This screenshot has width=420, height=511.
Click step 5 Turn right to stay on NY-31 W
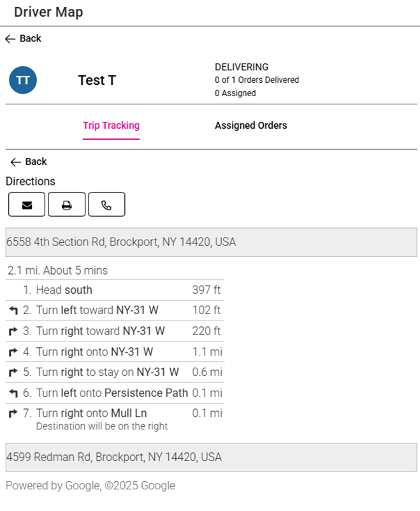click(107, 372)
